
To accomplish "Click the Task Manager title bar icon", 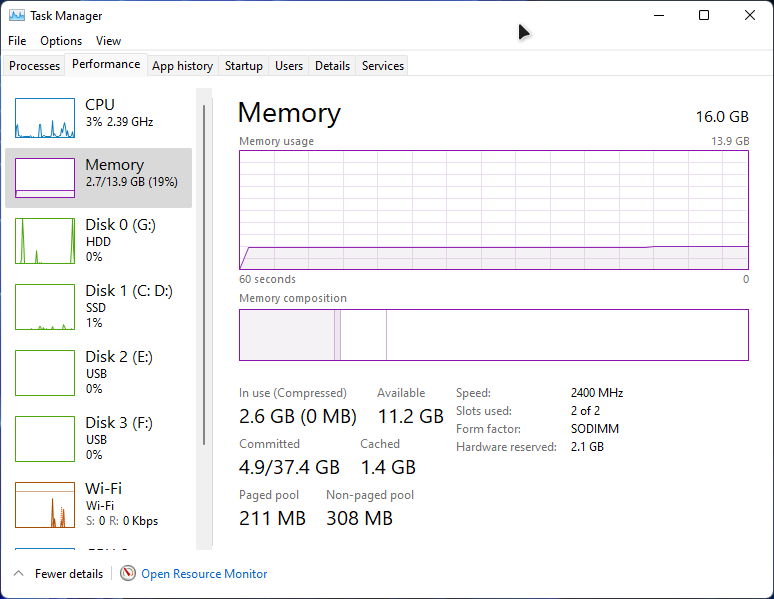I will [x=17, y=15].
